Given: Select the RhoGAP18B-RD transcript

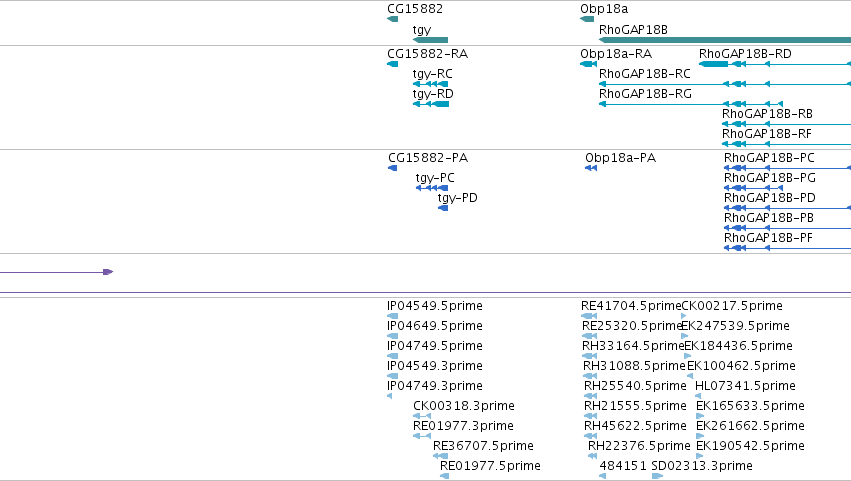Looking at the screenshot, I should tap(774, 65).
